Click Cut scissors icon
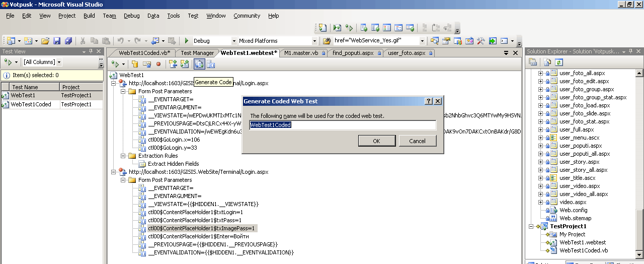 83,41
